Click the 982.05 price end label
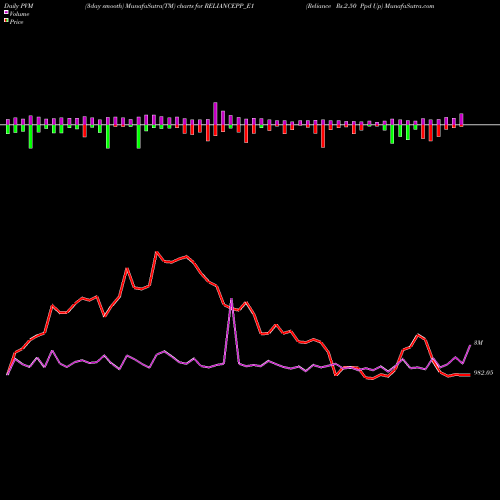Image resolution: width=500 pixels, height=500 pixels. click(x=483, y=373)
